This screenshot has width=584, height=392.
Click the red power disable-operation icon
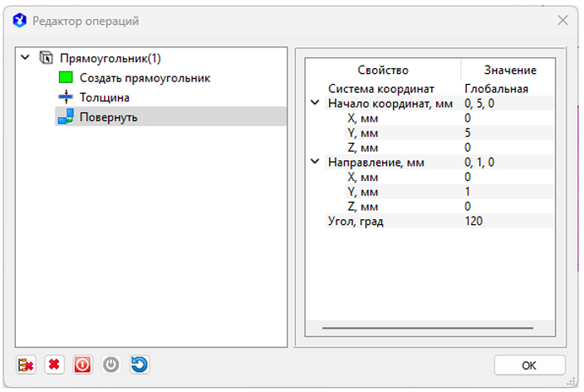82,365
